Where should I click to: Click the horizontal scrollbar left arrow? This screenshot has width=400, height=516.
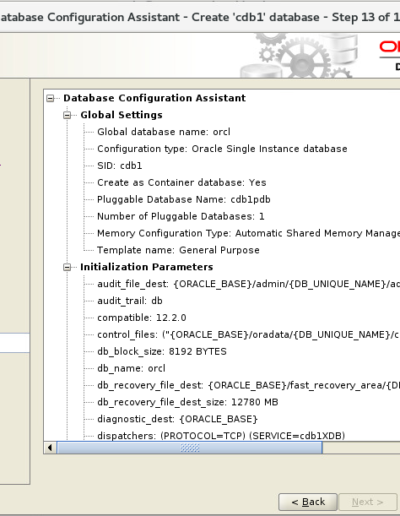50,448
